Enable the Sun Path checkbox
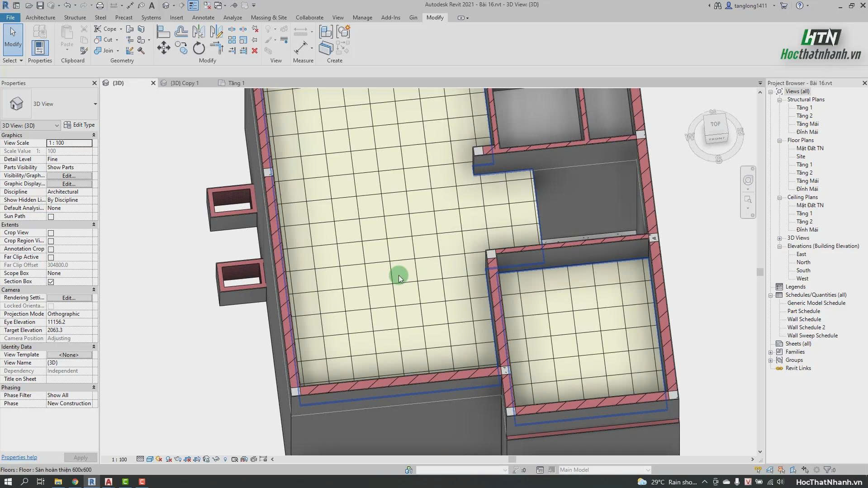 point(51,217)
